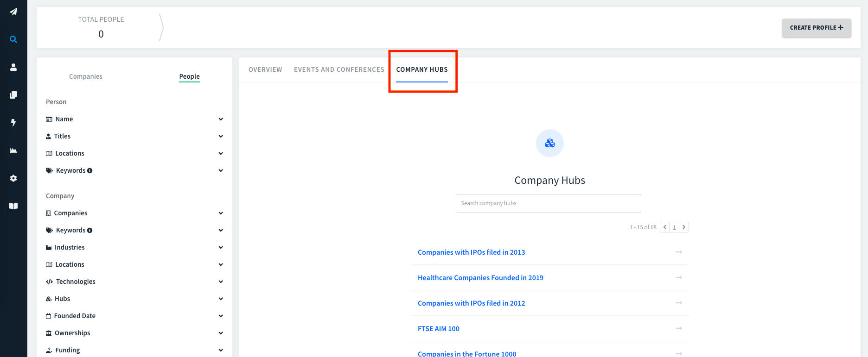Open the chart analytics icon in sidebar
This screenshot has height=357, width=868.
point(13,150)
